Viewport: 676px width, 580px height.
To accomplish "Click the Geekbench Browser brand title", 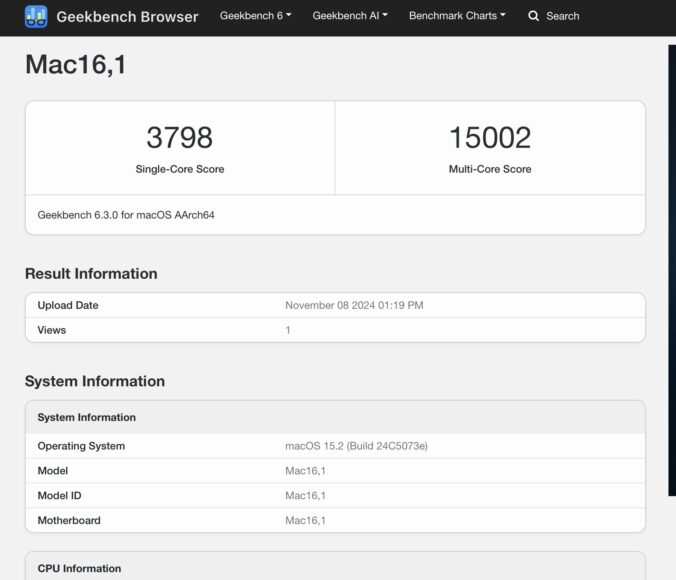I will click(127, 16).
